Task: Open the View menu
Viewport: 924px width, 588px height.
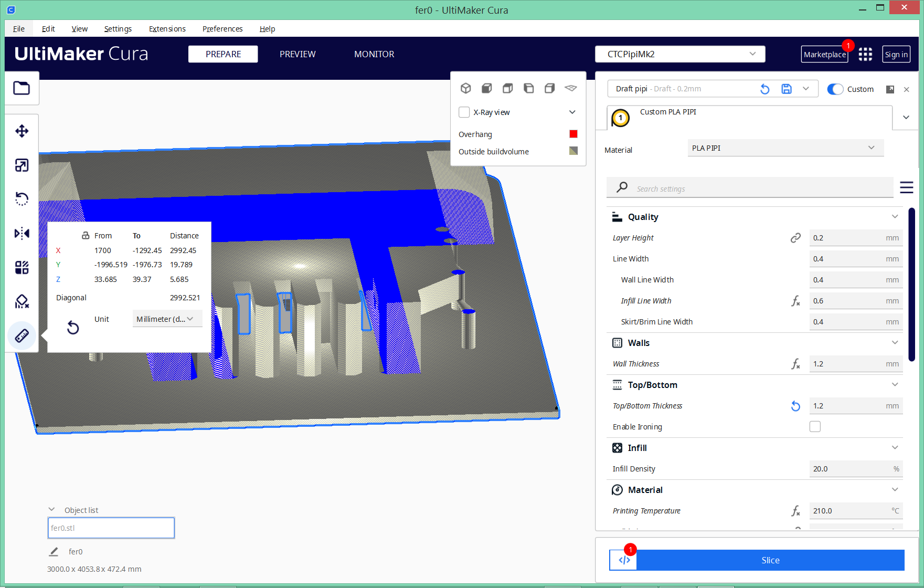Action: click(x=79, y=29)
